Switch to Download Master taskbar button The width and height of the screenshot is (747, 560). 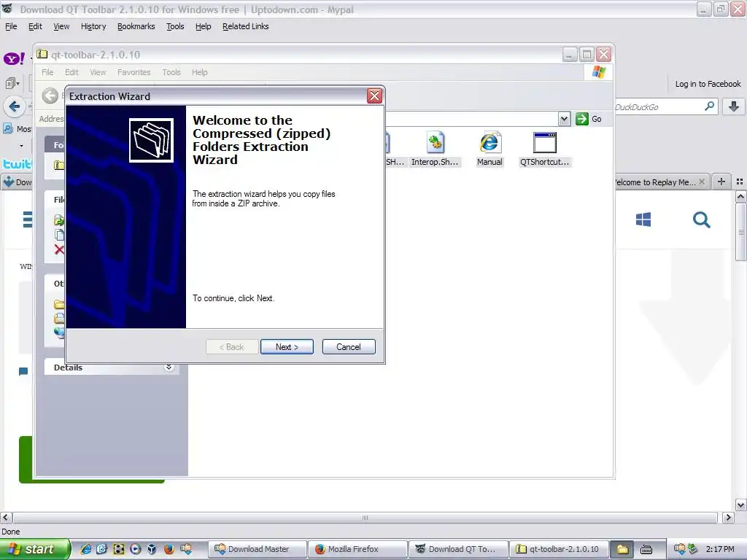click(x=258, y=549)
